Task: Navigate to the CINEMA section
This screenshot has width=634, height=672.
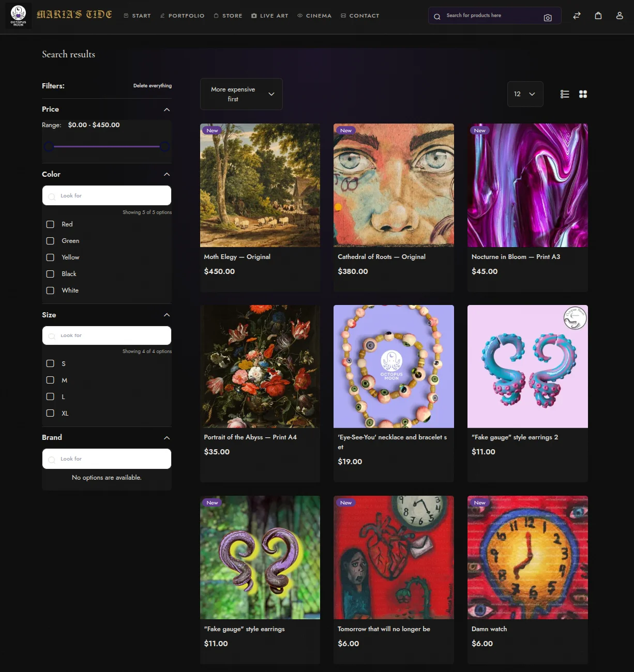Action: 314,16
